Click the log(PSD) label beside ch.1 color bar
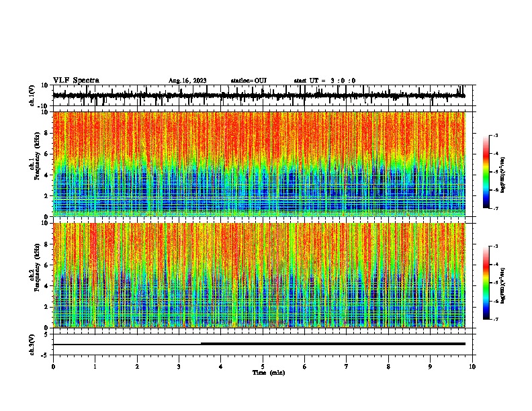 (504, 175)
